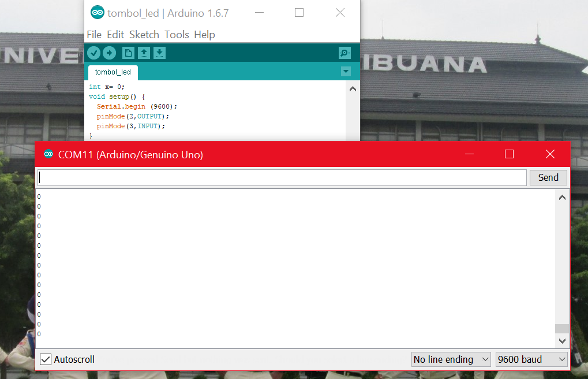Open Serial Monitor magnifier icon

coord(344,53)
